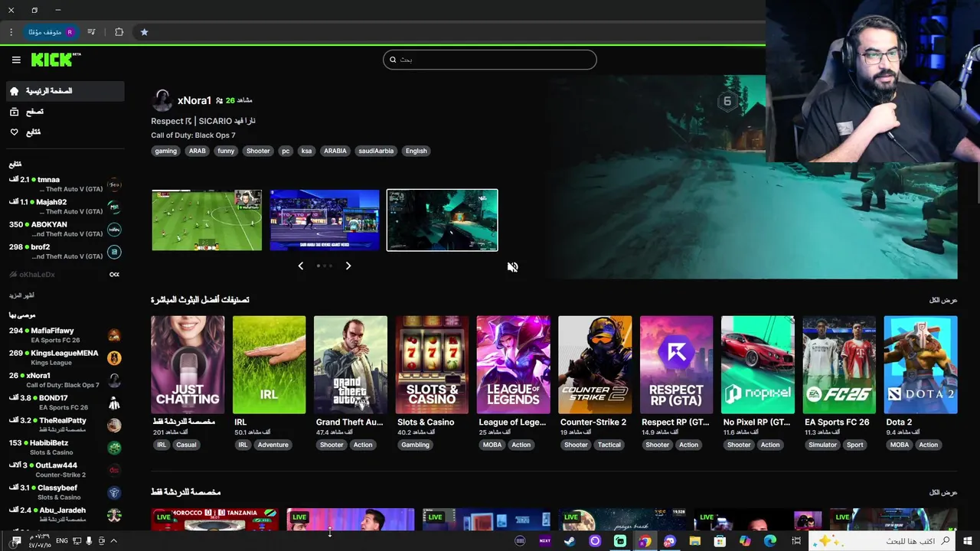This screenshot has height=551, width=980.
Task: Click the xNora1 avatar in featured header
Action: tap(162, 100)
